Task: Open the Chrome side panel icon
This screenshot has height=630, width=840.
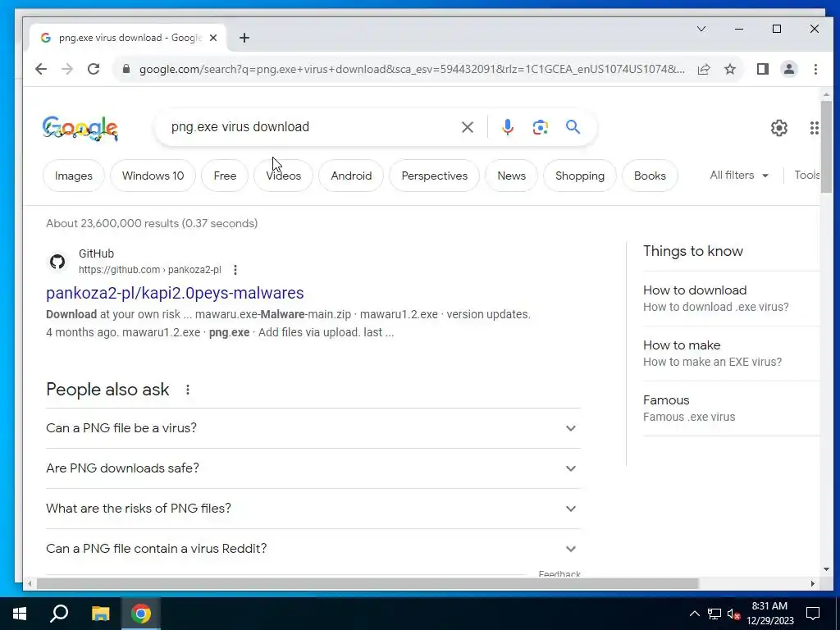Action: 763,69
